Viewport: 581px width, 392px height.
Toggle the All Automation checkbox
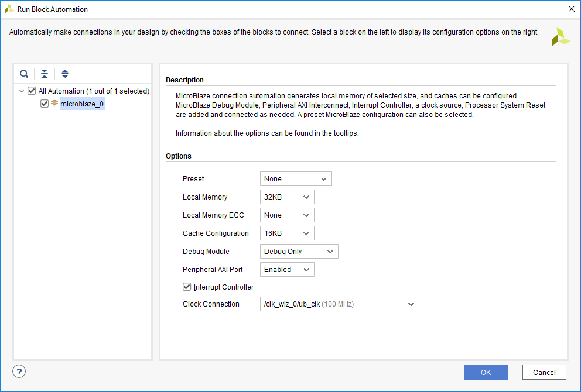pos(32,91)
